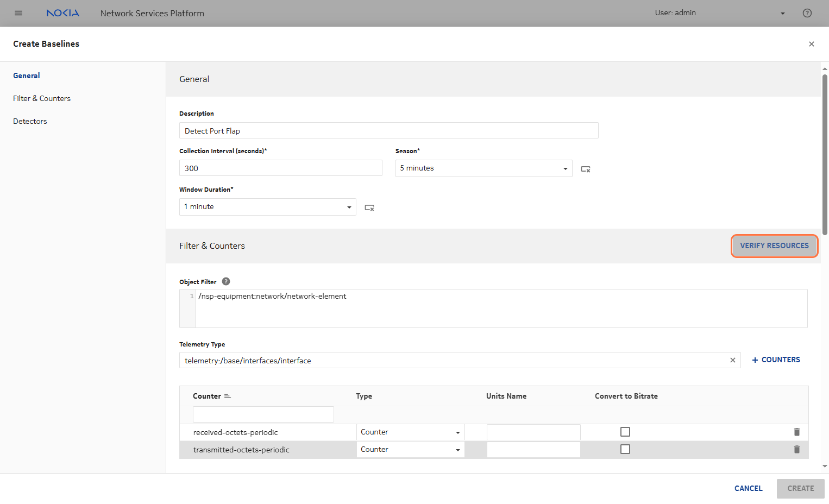
Task: Click the Counter column sort icon
Action: click(x=228, y=396)
